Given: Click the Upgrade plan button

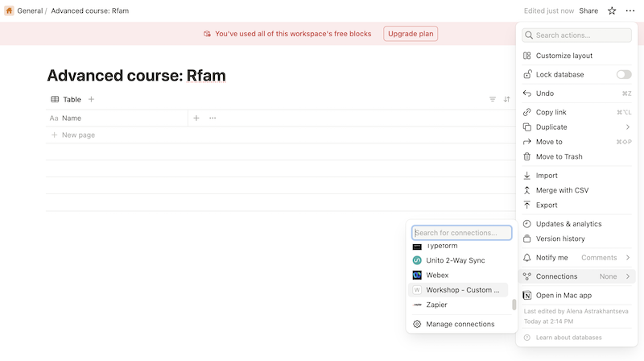Looking at the screenshot, I should 411,34.
